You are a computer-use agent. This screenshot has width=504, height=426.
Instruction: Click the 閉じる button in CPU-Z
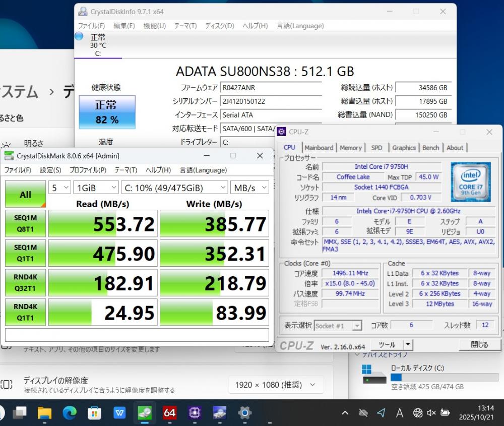click(x=479, y=345)
